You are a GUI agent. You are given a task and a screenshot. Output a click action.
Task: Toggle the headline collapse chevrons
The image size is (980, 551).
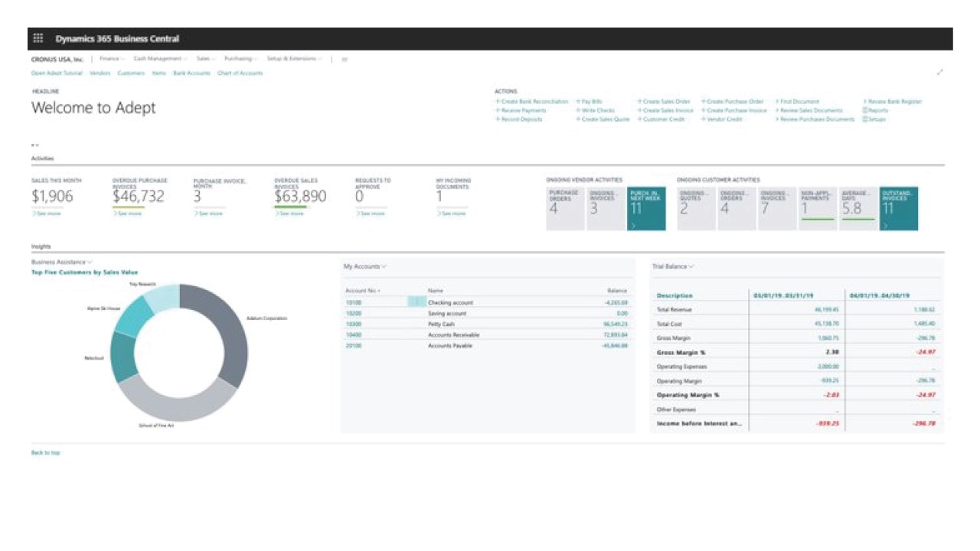tap(34, 145)
